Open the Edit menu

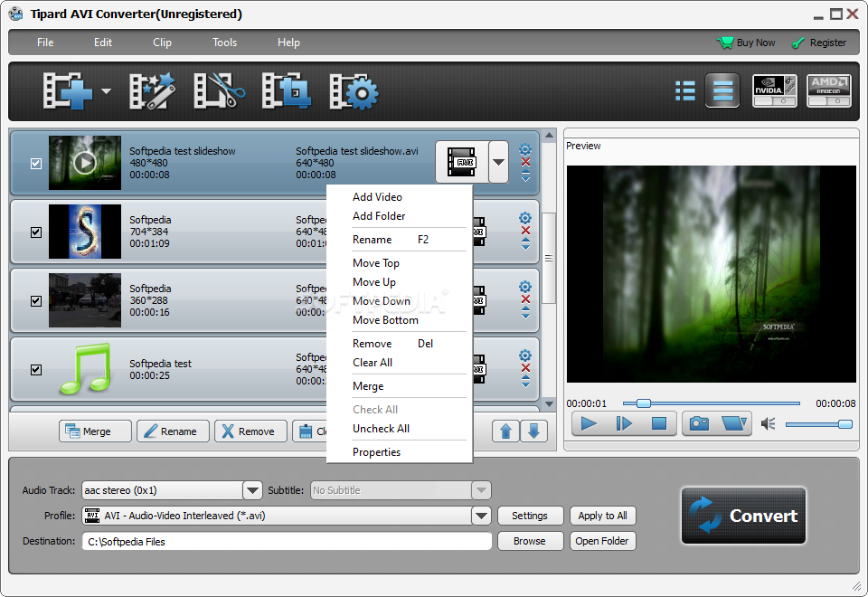[102, 43]
